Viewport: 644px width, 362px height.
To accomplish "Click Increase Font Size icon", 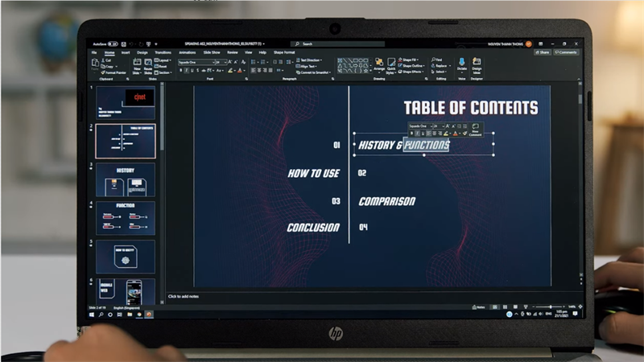I will click(x=229, y=62).
